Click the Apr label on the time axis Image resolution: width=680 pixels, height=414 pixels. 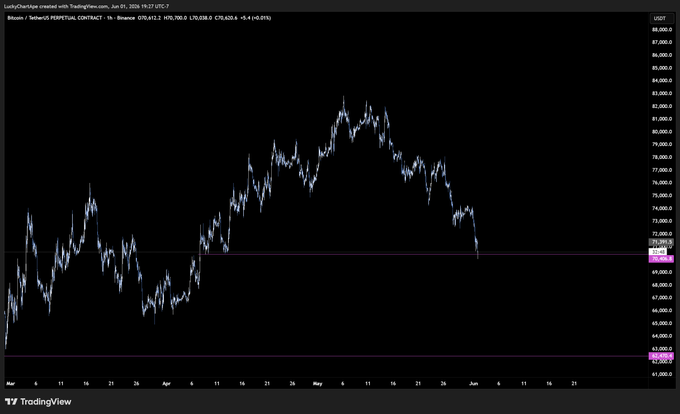[166, 384]
